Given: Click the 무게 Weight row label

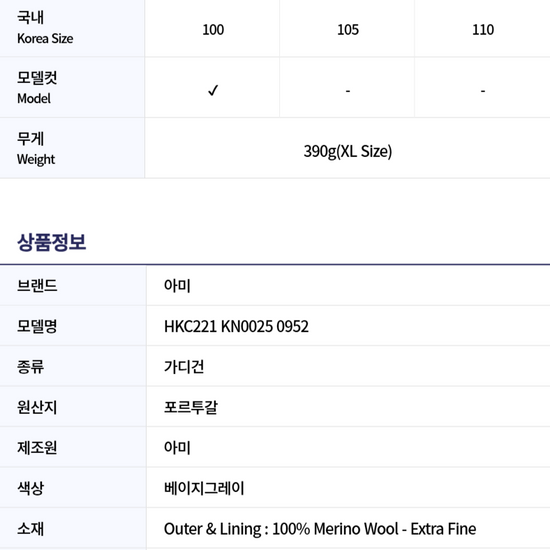Looking at the screenshot, I should (x=36, y=149).
